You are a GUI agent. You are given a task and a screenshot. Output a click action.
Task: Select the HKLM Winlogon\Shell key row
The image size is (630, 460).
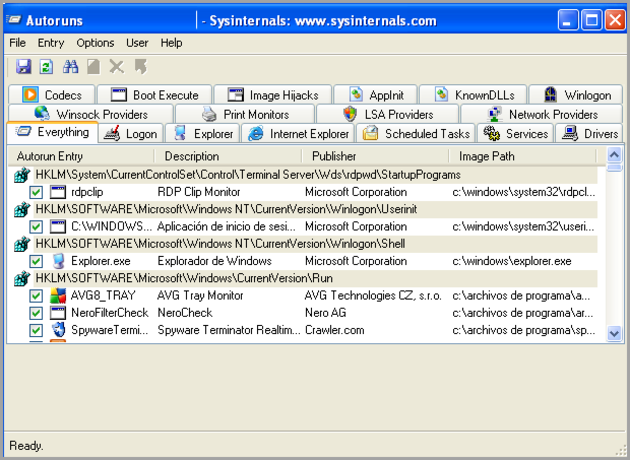pos(315,244)
